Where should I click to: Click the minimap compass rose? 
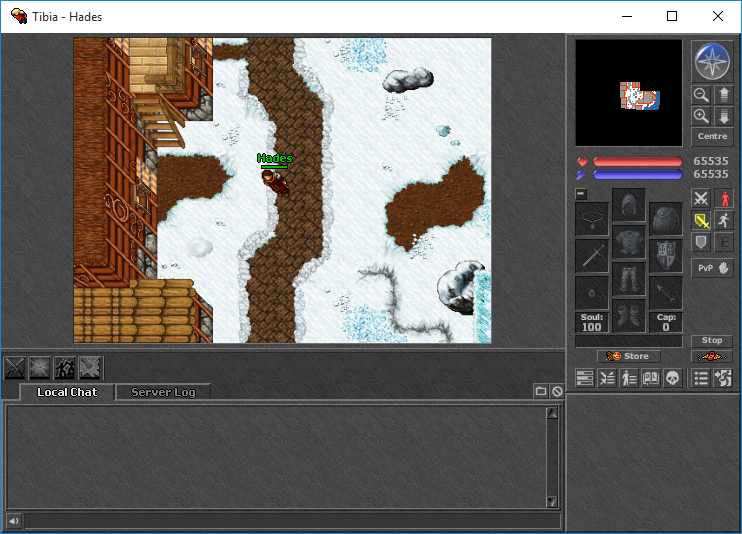point(712,62)
